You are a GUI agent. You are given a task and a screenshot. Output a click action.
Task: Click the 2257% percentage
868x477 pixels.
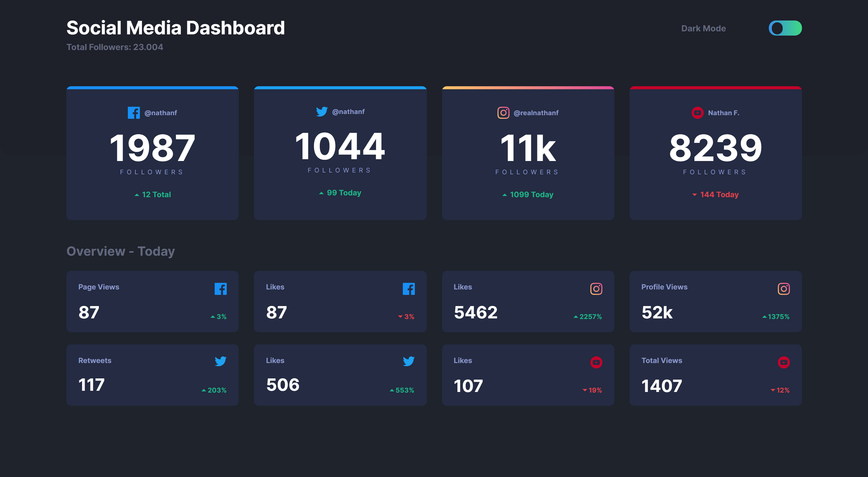point(590,317)
